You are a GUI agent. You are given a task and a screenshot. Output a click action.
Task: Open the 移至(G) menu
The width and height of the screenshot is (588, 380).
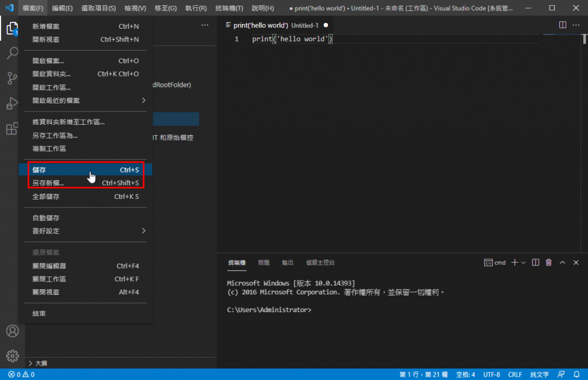point(165,8)
